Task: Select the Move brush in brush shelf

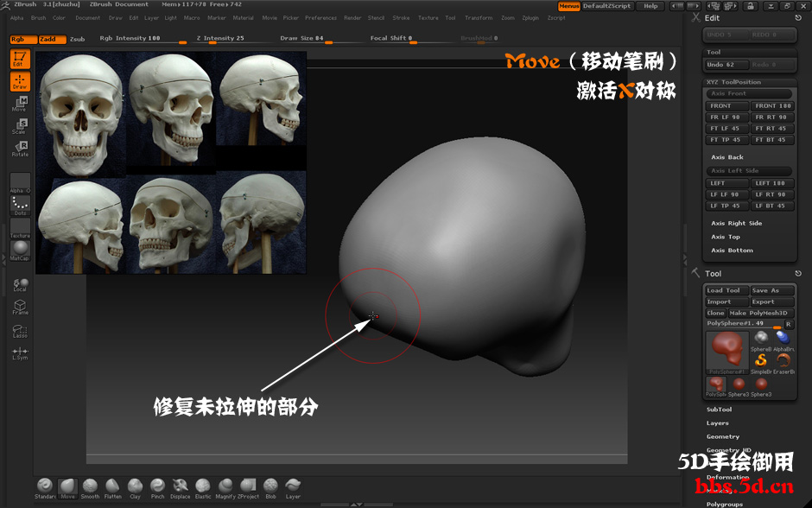Action: [67, 488]
